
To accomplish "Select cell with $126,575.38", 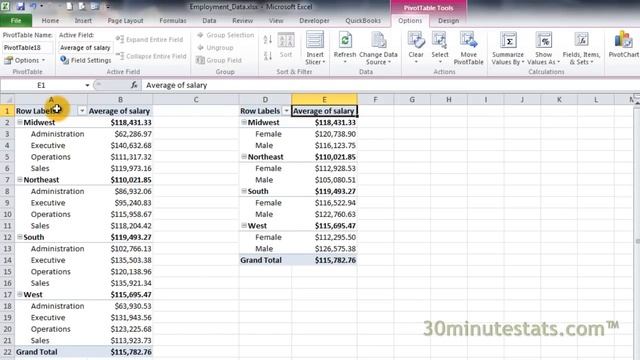I will point(324,249).
